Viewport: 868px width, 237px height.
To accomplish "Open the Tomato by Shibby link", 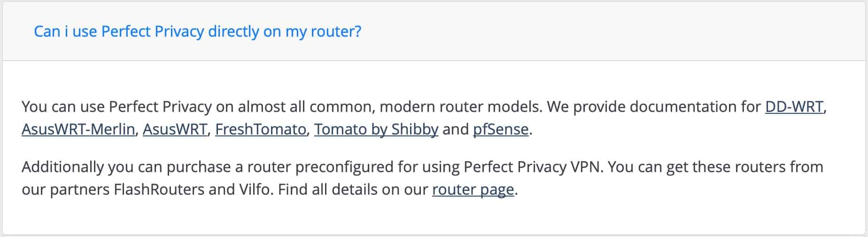I will [x=376, y=129].
